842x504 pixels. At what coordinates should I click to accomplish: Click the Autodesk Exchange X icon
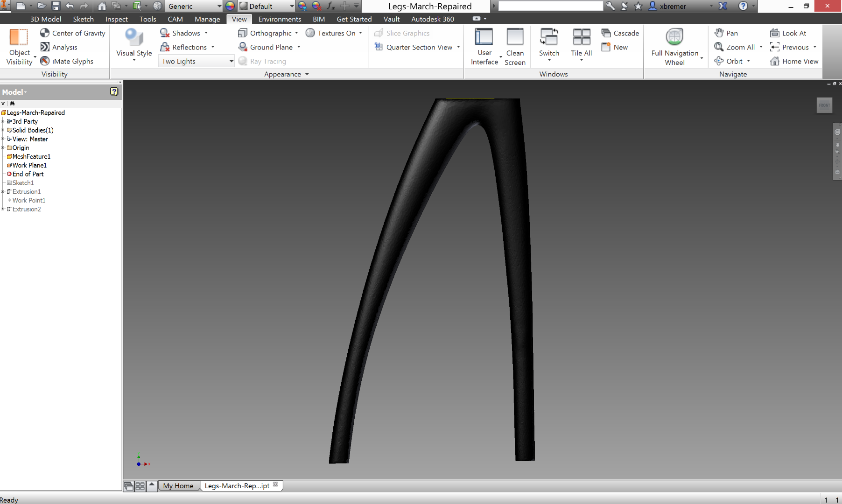tap(723, 6)
